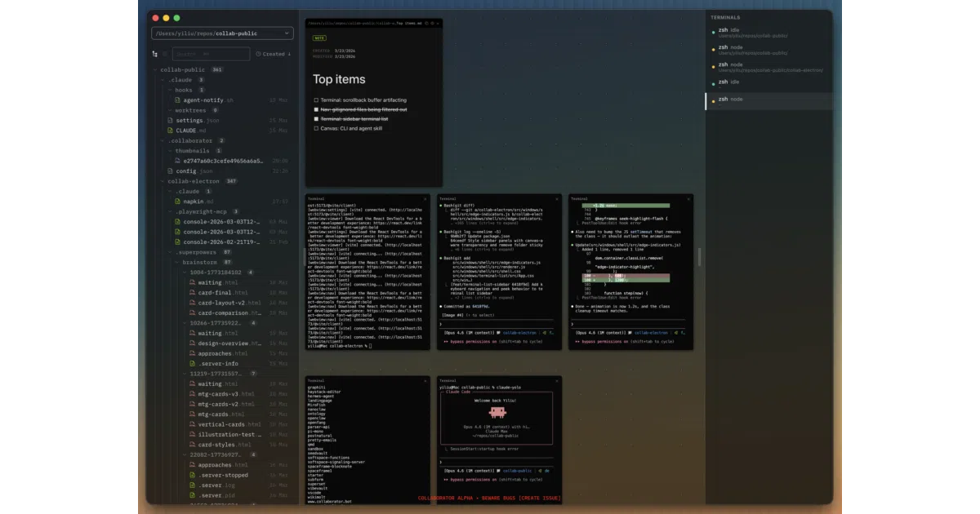The image size is (980, 514).
Task: Click the thumbnail image file icon
Action: point(178,161)
